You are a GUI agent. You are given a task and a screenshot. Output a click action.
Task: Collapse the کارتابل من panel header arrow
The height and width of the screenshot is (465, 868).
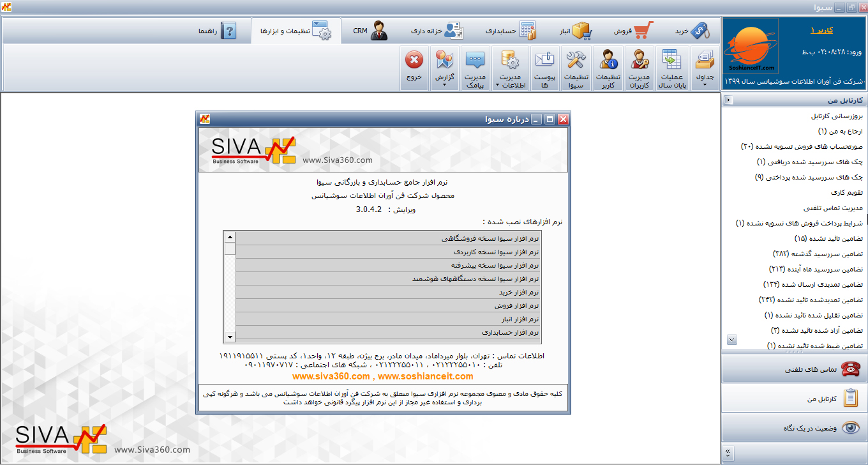(x=729, y=100)
